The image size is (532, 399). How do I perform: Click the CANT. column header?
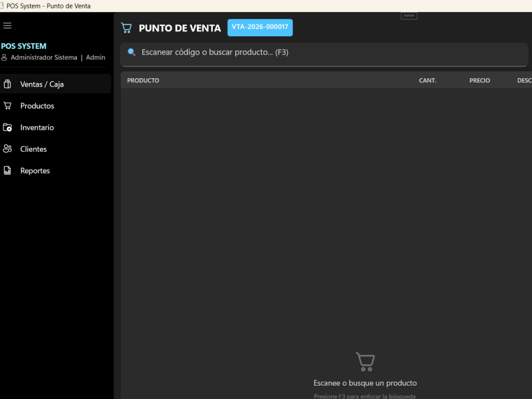click(428, 80)
